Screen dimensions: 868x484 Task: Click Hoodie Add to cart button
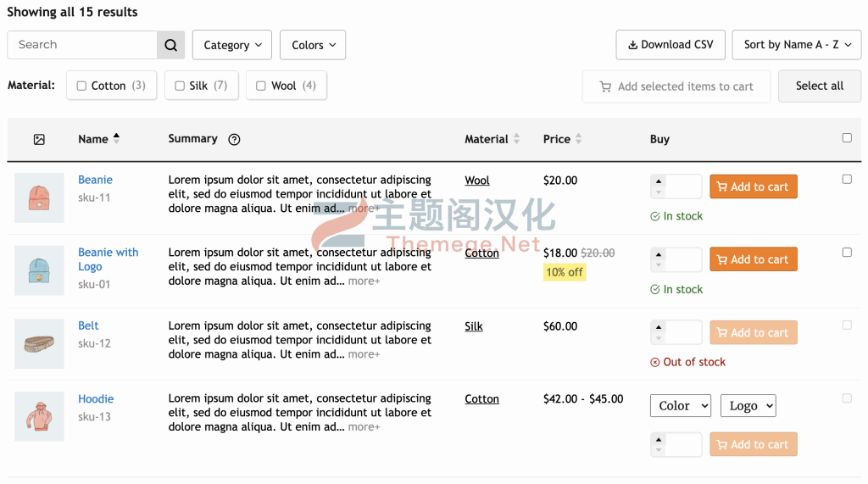coord(754,444)
